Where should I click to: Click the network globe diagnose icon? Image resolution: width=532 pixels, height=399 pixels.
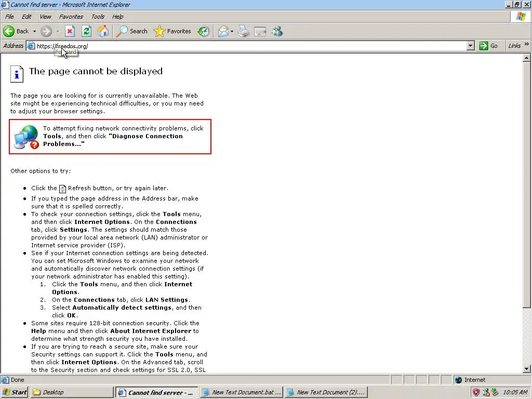coord(26,137)
